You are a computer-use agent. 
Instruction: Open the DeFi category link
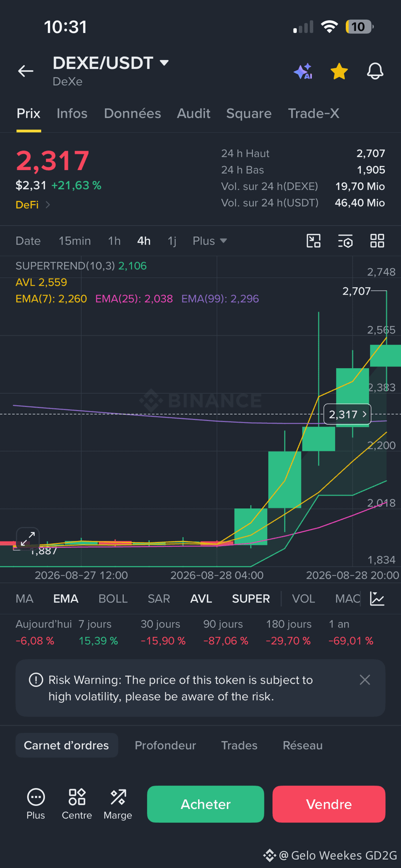[x=32, y=205]
